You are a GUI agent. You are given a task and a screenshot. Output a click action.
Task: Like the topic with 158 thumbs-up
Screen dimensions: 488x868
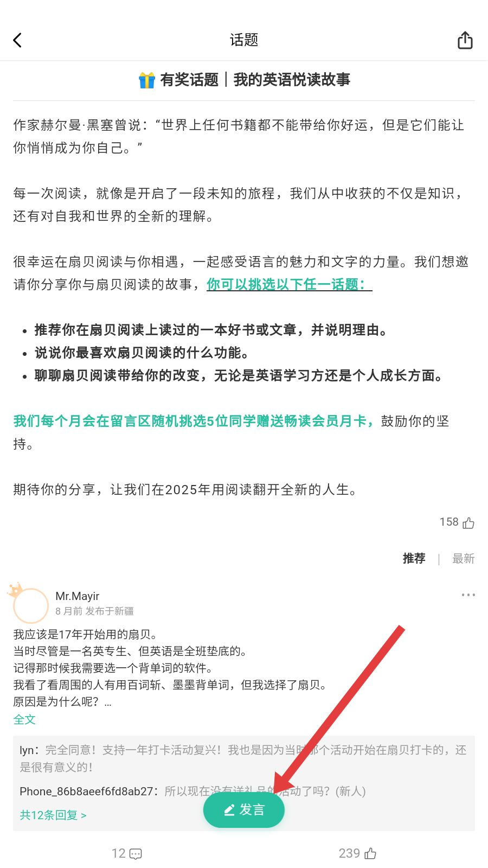(x=468, y=522)
